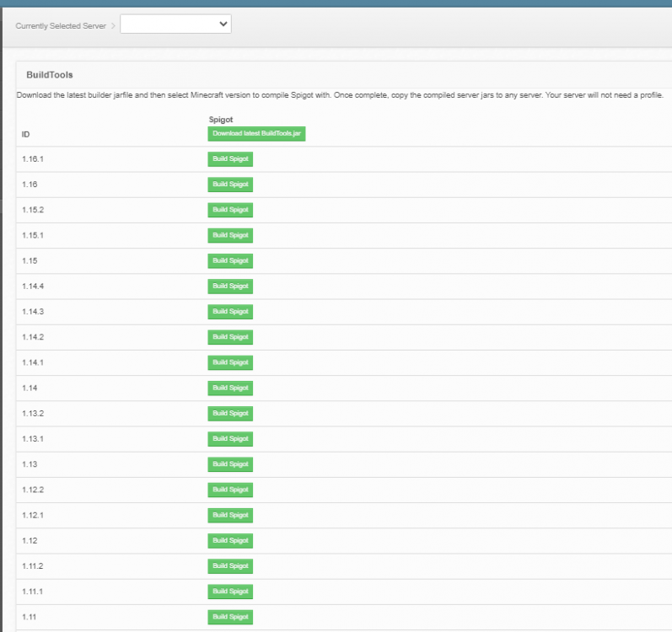Open the Currently Selected Server dropdown
Image resolution: width=672 pixels, height=632 pixels.
[x=175, y=24]
